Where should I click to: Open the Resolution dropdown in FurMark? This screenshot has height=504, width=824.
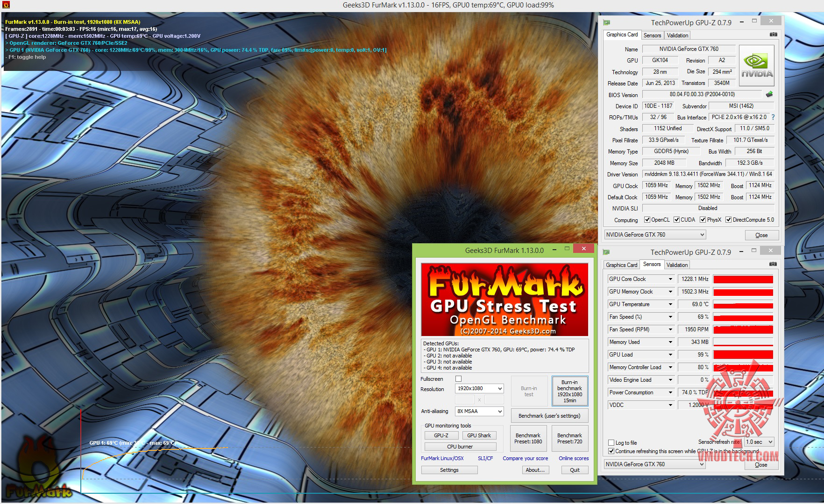point(479,388)
